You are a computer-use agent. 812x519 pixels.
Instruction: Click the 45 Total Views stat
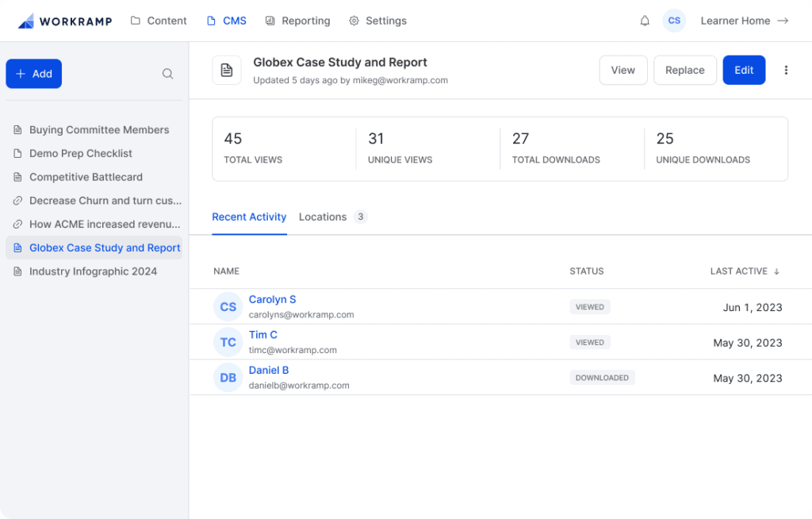pos(253,148)
